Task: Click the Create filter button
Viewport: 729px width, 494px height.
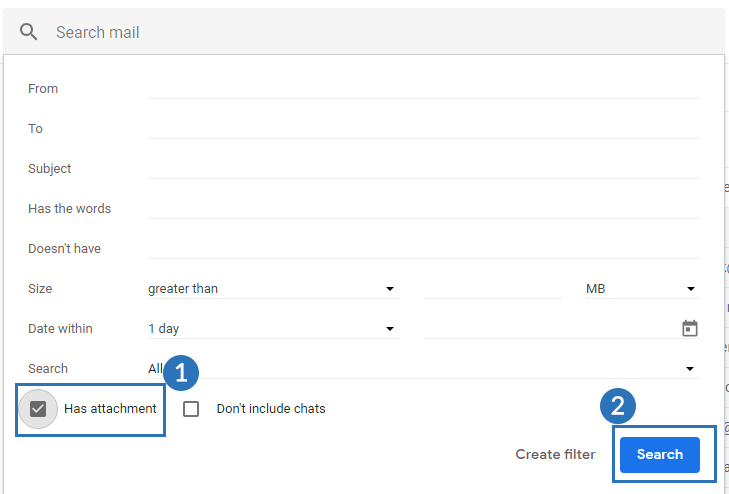Action: (x=555, y=454)
